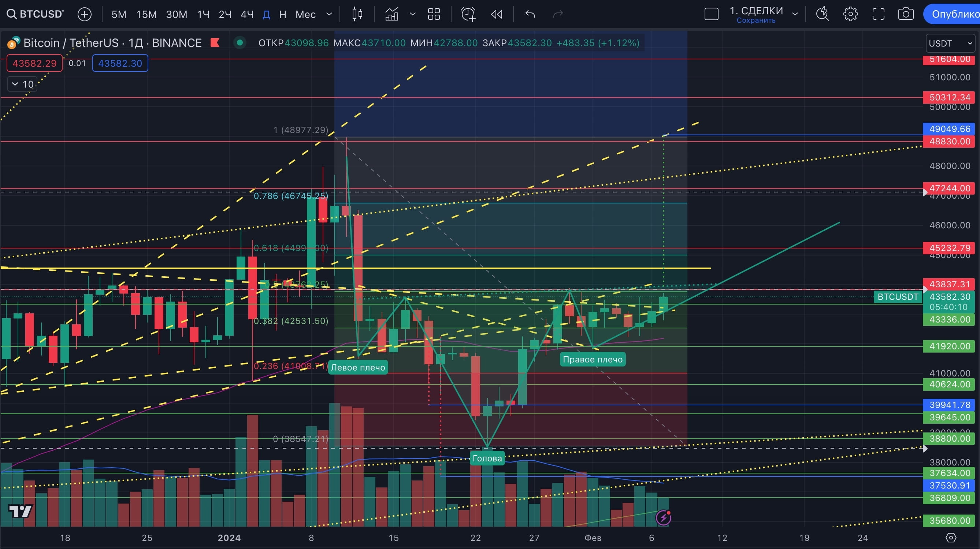Activate bar replay mode
The height and width of the screenshot is (549, 980).
pyautogui.click(x=497, y=14)
